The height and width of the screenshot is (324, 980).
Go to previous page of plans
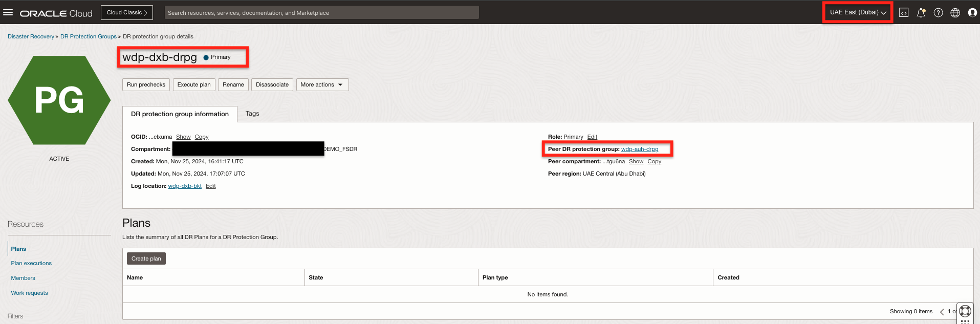(x=942, y=312)
